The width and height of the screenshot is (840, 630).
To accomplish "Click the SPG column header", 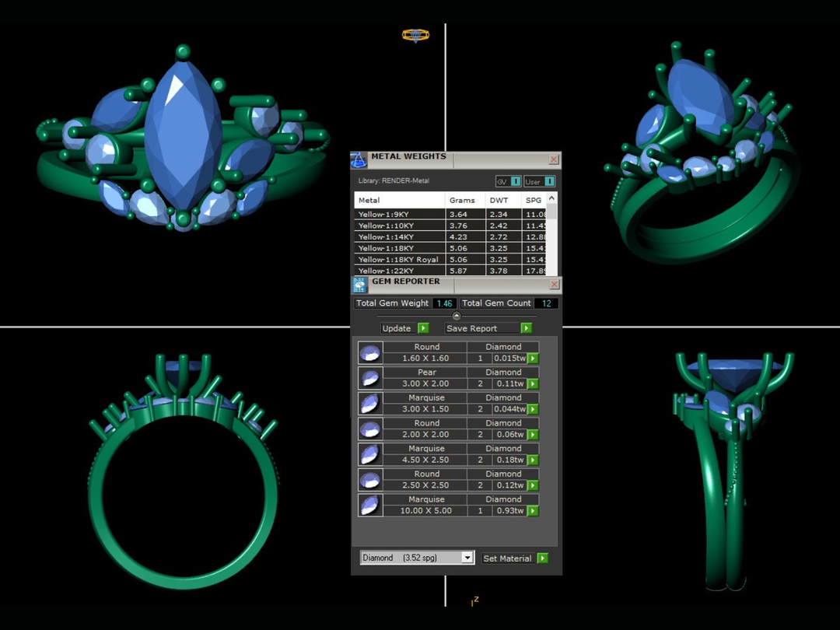I will tap(534, 200).
